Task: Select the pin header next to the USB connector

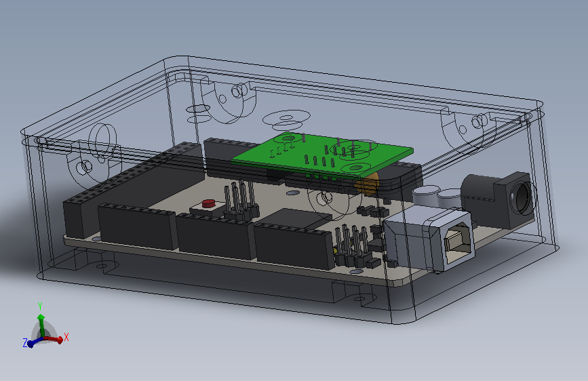Action: [353, 245]
